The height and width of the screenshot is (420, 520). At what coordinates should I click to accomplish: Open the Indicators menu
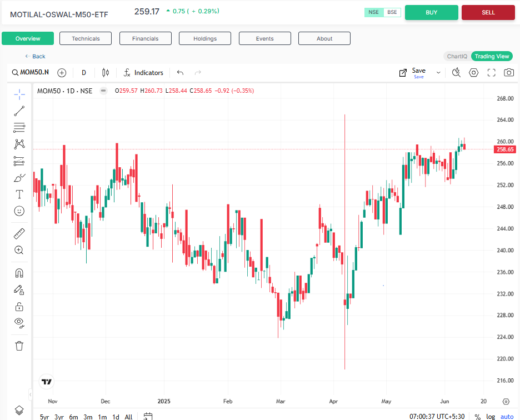pos(143,73)
